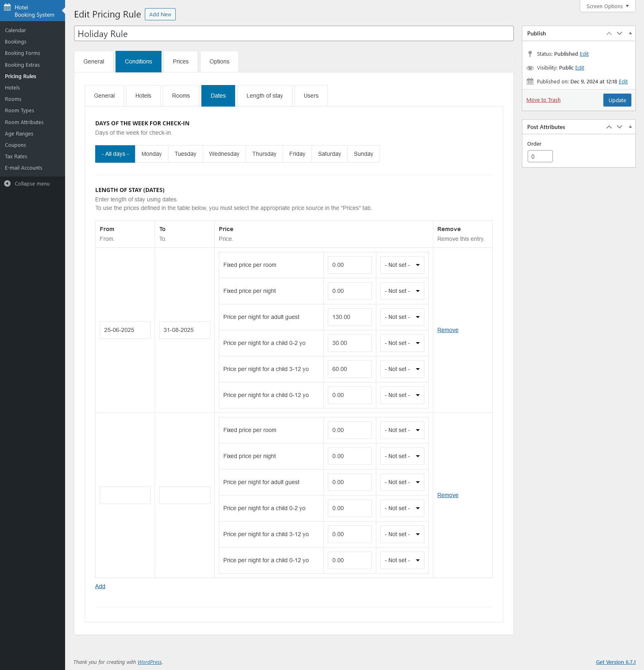644x670 pixels.
Task: Open dropdown for second entry child 0-12 yo
Action: point(402,560)
